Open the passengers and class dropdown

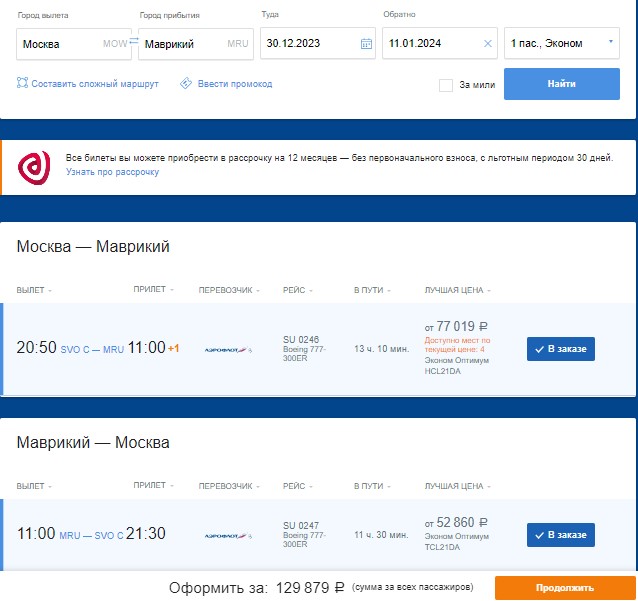click(562, 43)
